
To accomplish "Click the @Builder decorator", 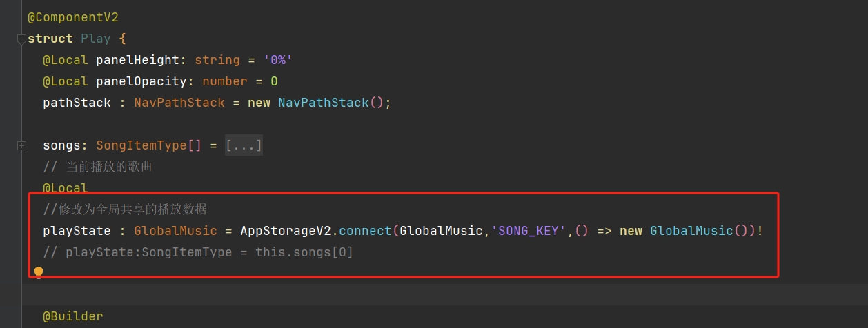I will point(72,316).
